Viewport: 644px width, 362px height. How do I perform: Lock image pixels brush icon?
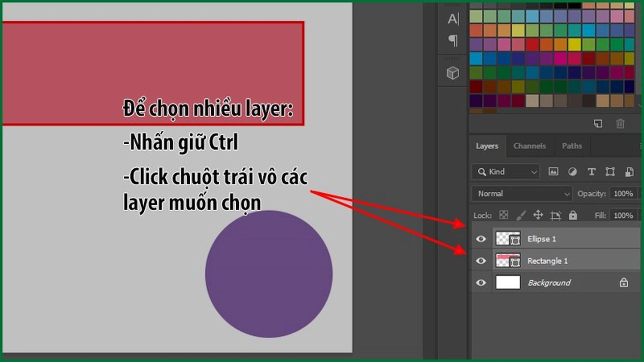tap(521, 215)
